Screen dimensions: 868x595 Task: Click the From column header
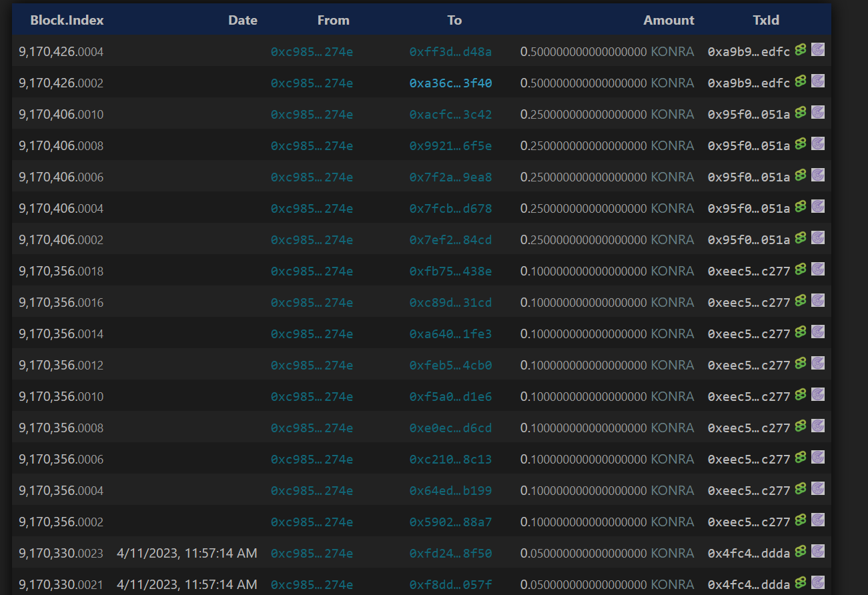click(334, 20)
